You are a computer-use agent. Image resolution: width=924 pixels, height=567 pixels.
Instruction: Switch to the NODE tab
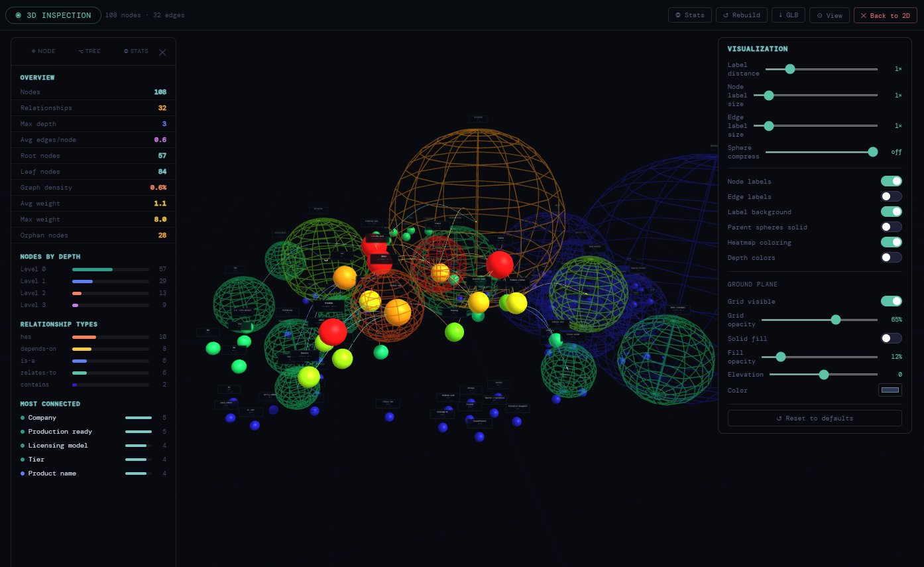point(42,51)
